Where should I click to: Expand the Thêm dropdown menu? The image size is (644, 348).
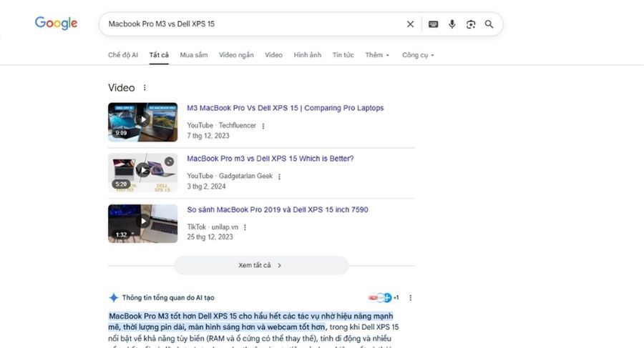377,55
